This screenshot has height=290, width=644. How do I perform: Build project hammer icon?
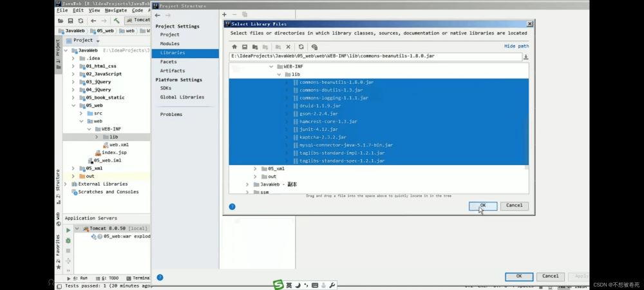coord(117,21)
